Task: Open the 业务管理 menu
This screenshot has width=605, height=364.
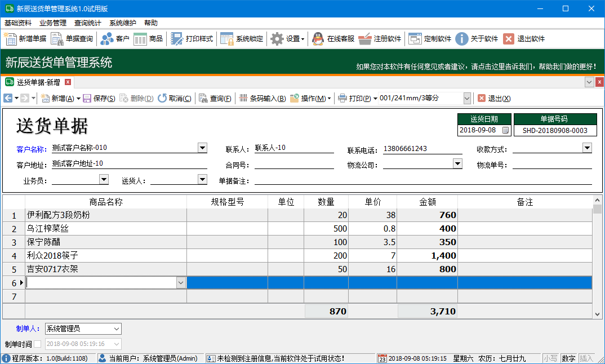Action: [x=53, y=23]
